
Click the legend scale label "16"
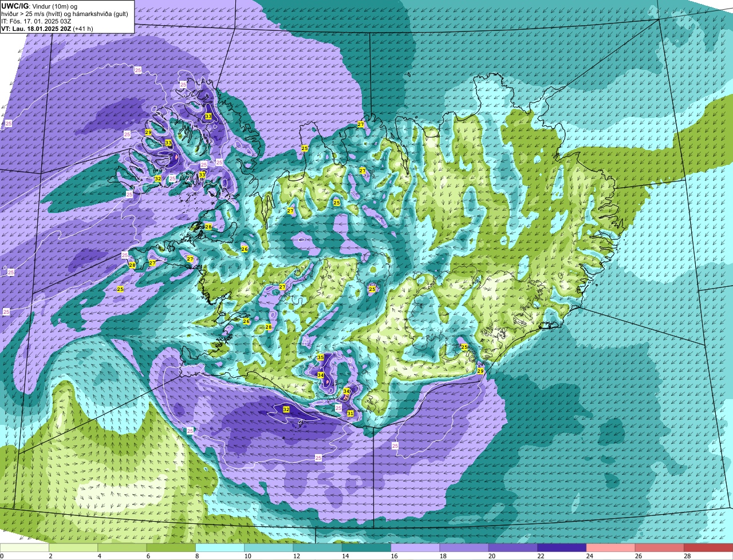click(x=394, y=556)
